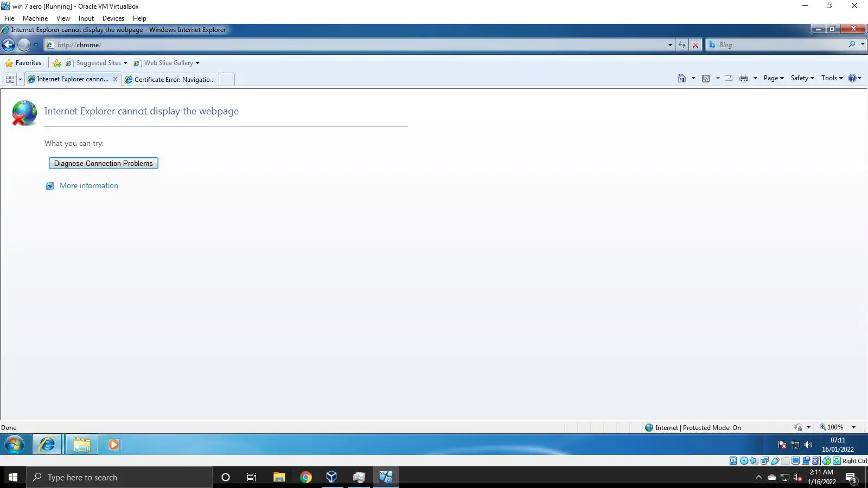Click the Help question mark icon

(x=852, y=78)
